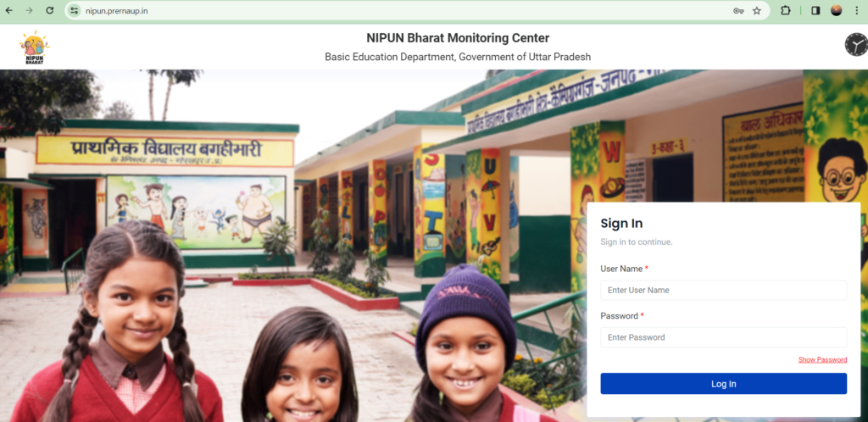Click the clock icon in the header
Screen dimensions: 868x422
coord(856,45)
